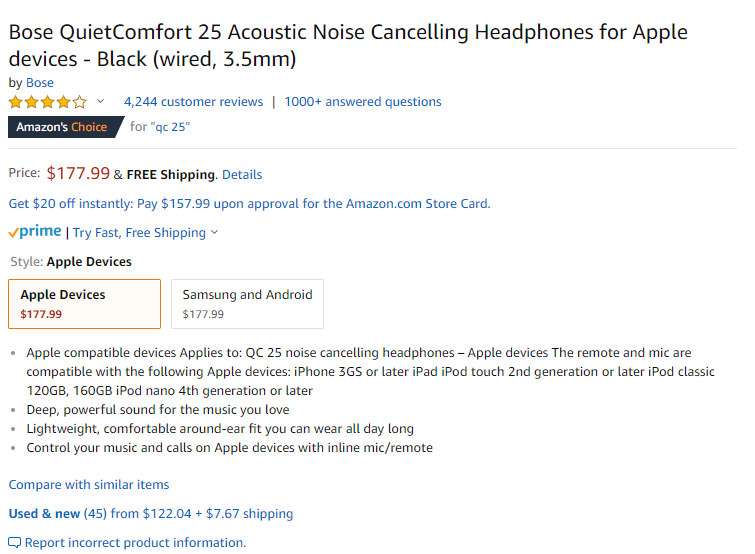Select the Samsung and Android style option
The width and height of the screenshot is (755, 554).
click(x=247, y=304)
